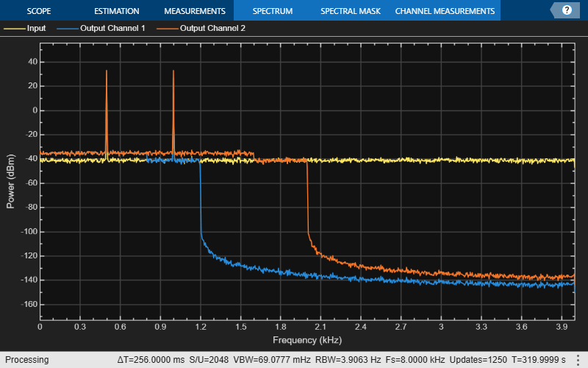Screen dimensions: 588x368
Task: Toggle Output Channel 2 legend label
Action: click(212, 28)
